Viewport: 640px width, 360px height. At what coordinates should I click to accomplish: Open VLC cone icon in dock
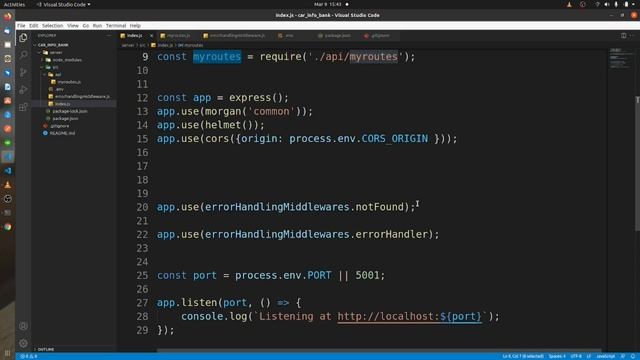coord(8,184)
